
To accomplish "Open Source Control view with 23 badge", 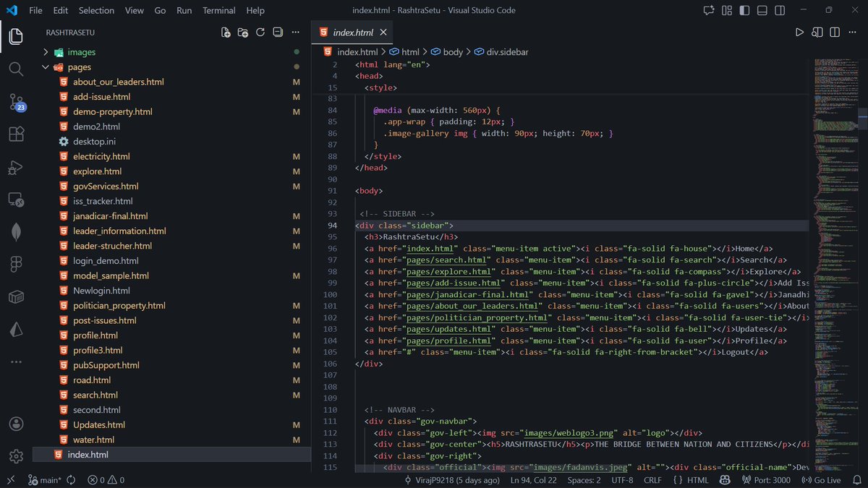I will click(16, 102).
